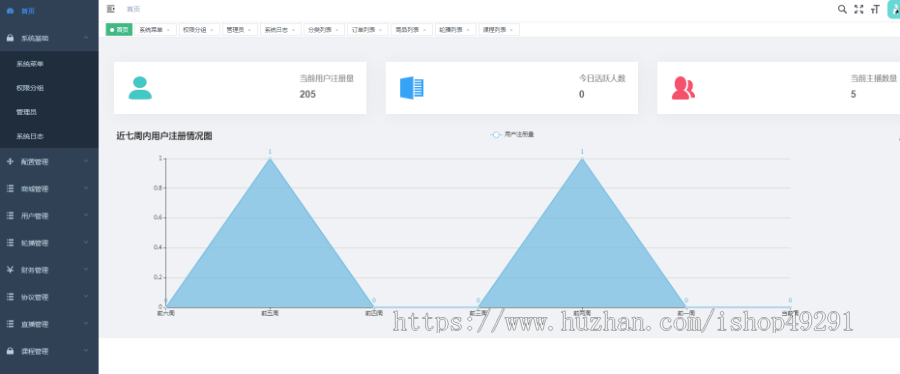Viewport: 900px width, 374px height.
Task: Switch to the green 首页 tab
Action: tap(119, 30)
